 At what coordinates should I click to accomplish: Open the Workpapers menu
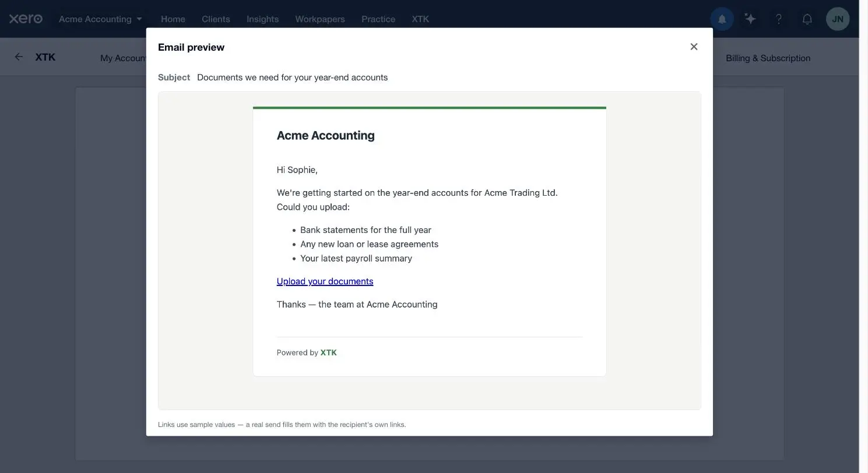320,19
